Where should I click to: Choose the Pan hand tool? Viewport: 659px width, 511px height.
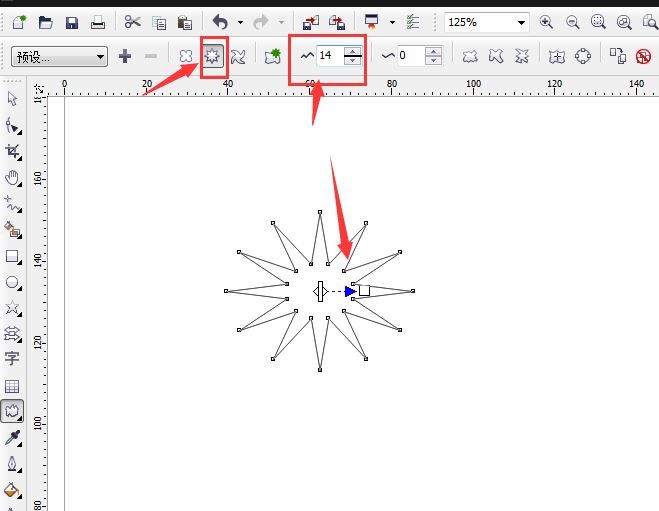coord(12,177)
